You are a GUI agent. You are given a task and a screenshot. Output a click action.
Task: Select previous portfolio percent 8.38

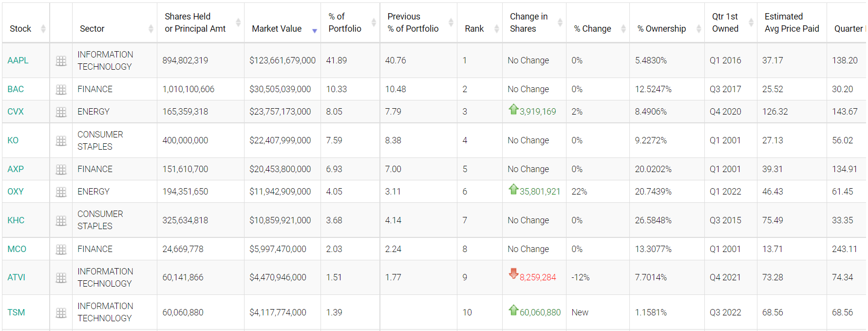(393, 140)
